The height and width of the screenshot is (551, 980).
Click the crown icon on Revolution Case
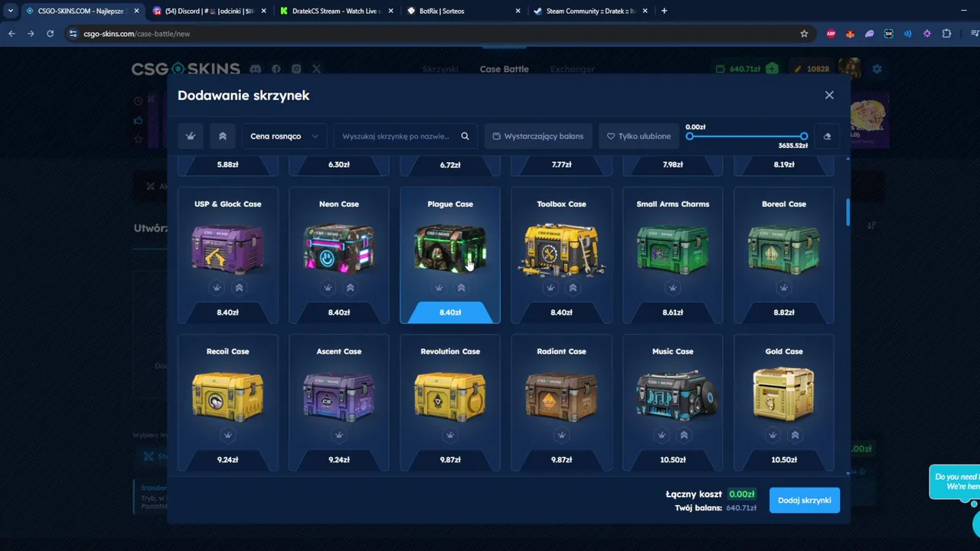(450, 435)
